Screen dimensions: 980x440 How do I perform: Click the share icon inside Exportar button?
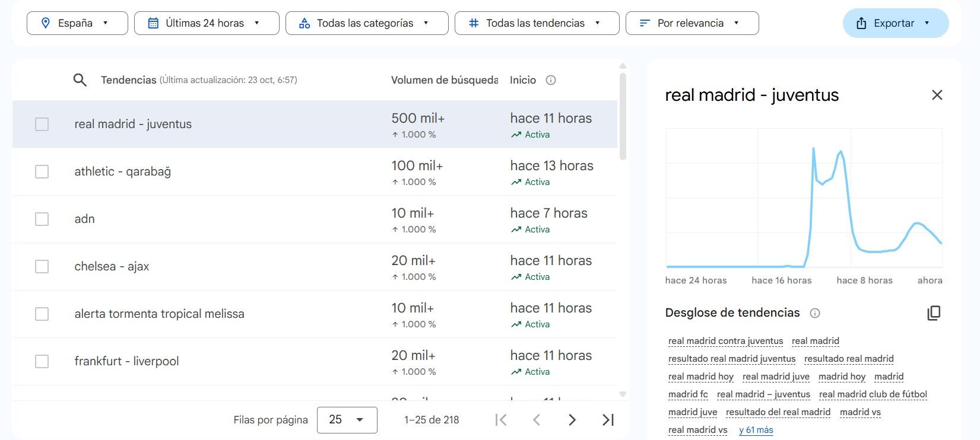coord(861,23)
